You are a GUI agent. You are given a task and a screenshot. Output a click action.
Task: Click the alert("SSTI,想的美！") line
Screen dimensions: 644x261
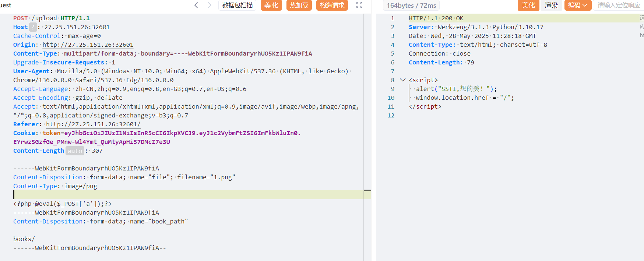pos(456,89)
